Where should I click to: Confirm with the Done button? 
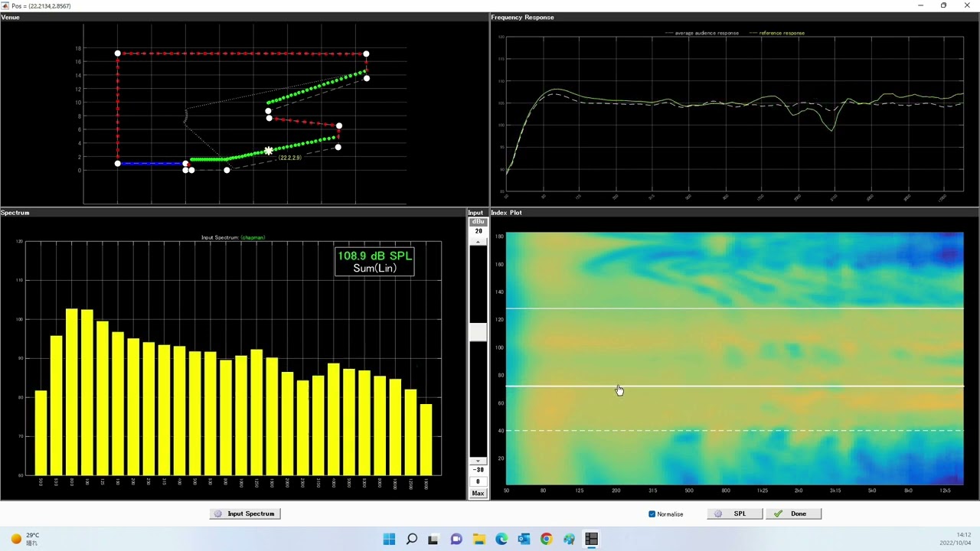click(x=793, y=514)
